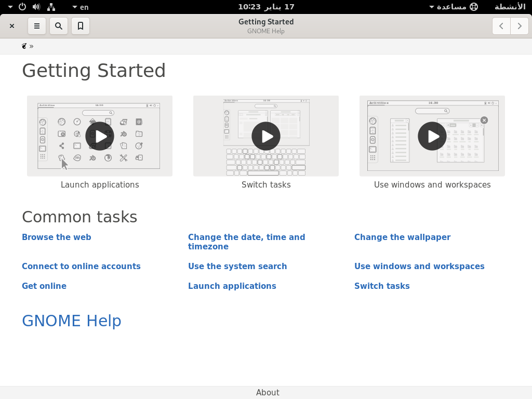Expand the system menu arrow beside the power icon
Image resolution: width=532 pixels, height=399 pixels.
click(x=10, y=7)
